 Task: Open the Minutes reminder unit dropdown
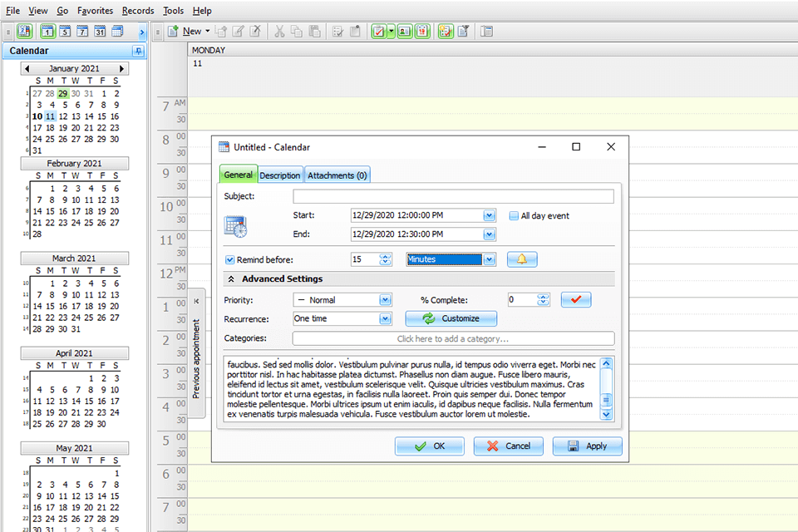coord(488,259)
